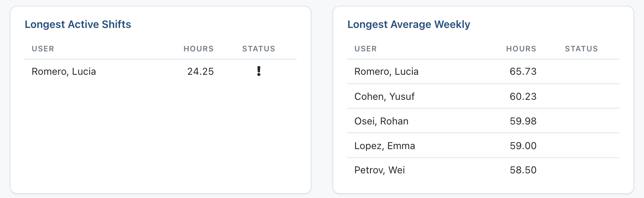
Task: Sort Average Weekly by USER column header
Action: [x=366, y=49]
